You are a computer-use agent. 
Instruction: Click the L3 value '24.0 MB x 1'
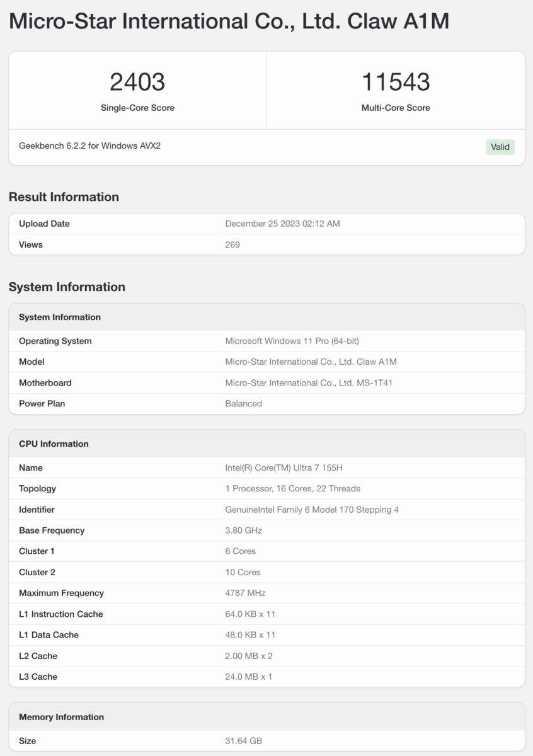(248, 677)
